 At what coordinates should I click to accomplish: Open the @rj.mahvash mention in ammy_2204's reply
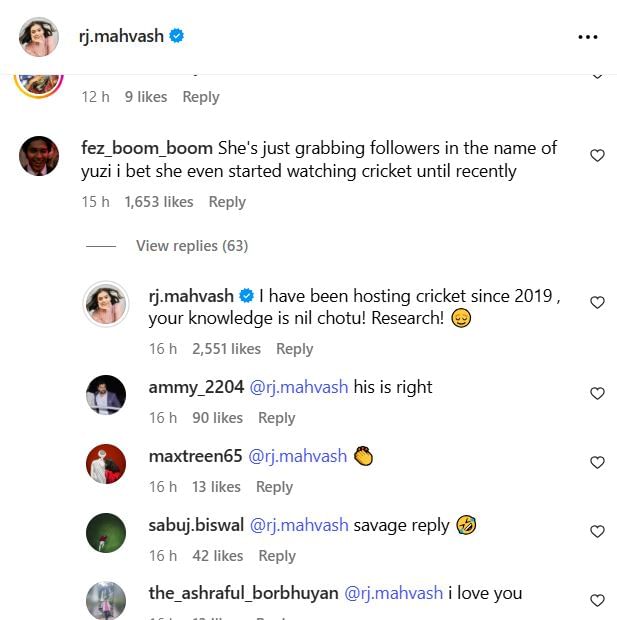[x=298, y=387]
